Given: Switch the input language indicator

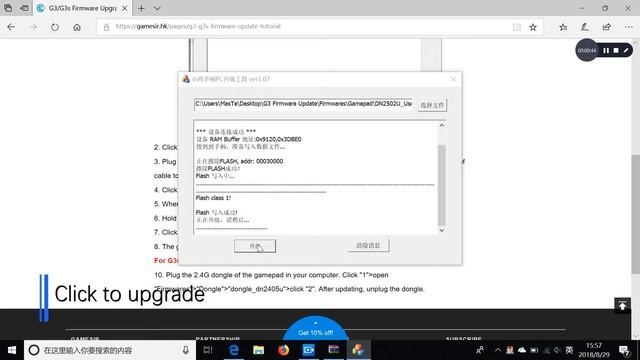Looking at the screenshot, I should click(x=569, y=350).
